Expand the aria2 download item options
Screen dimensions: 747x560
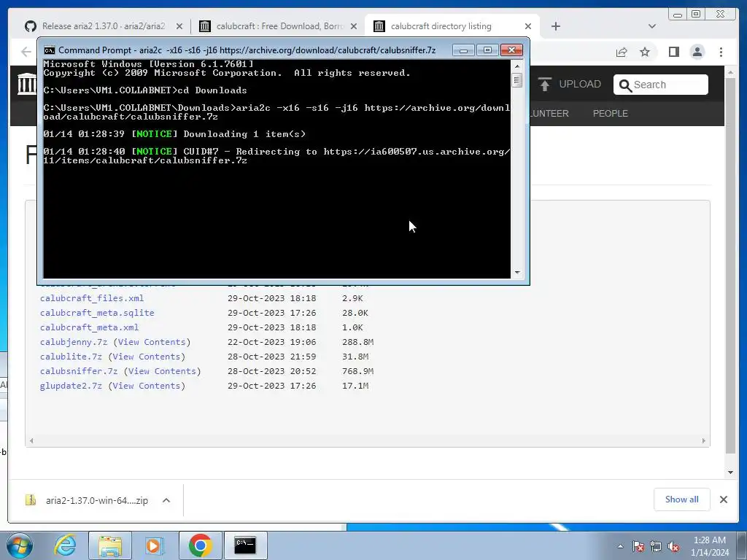(166, 500)
